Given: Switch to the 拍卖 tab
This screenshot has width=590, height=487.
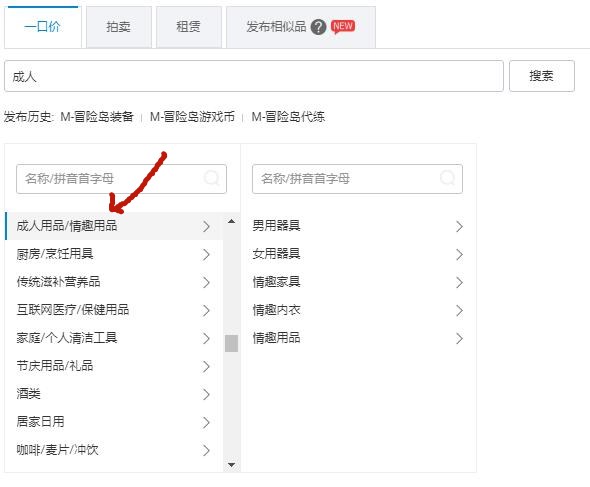Looking at the screenshot, I should (119, 27).
